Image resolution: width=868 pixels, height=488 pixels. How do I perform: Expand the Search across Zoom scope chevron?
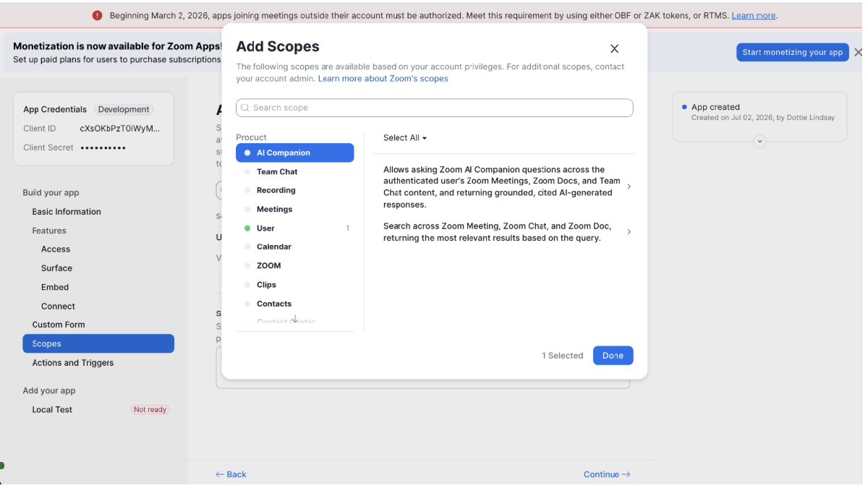point(629,232)
